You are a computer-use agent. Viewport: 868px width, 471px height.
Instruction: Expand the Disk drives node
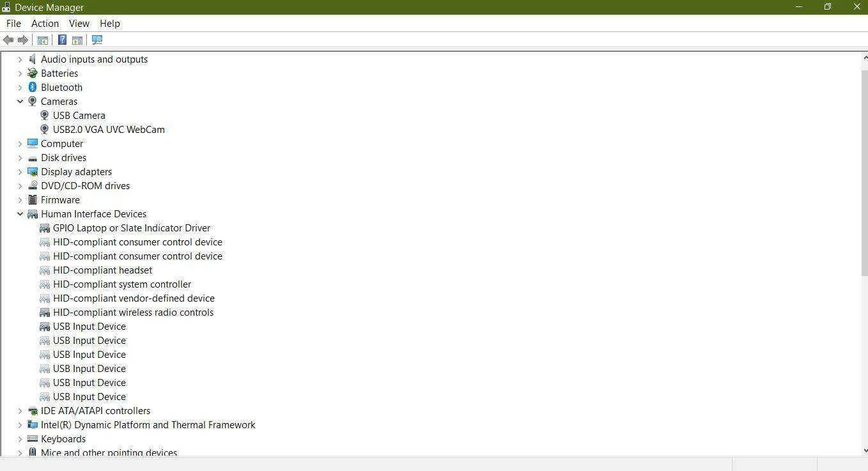[20, 157]
